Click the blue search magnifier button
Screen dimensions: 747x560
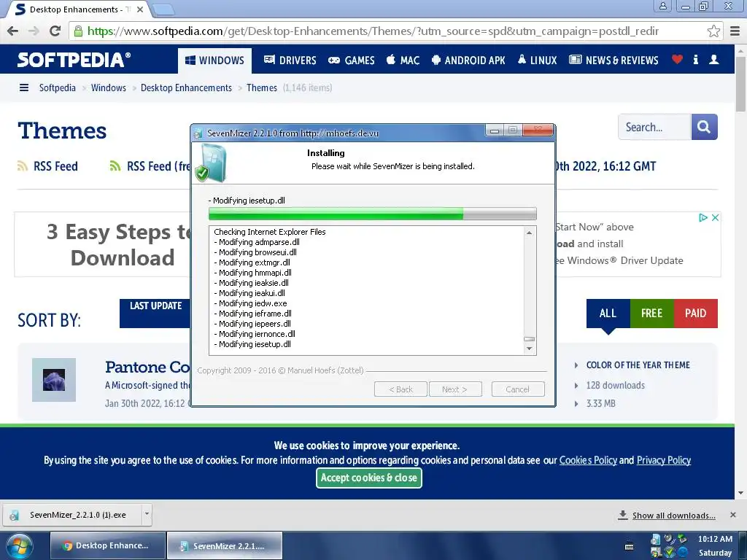(704, 127)
